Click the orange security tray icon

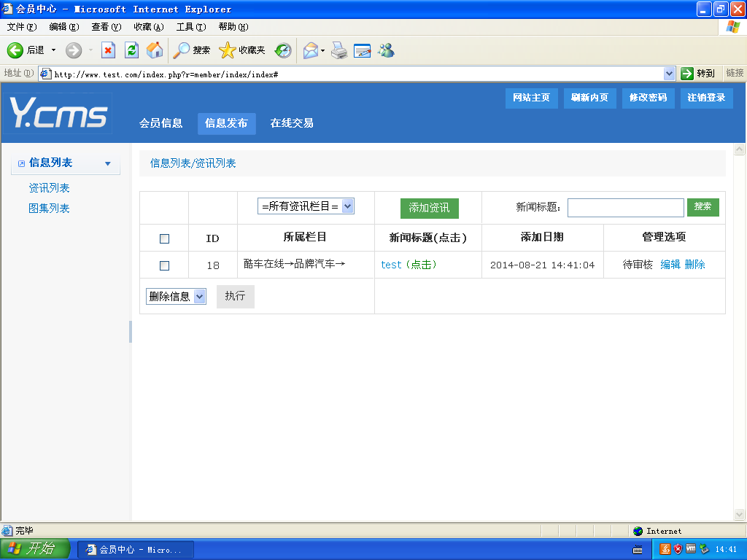click(665, 550)
